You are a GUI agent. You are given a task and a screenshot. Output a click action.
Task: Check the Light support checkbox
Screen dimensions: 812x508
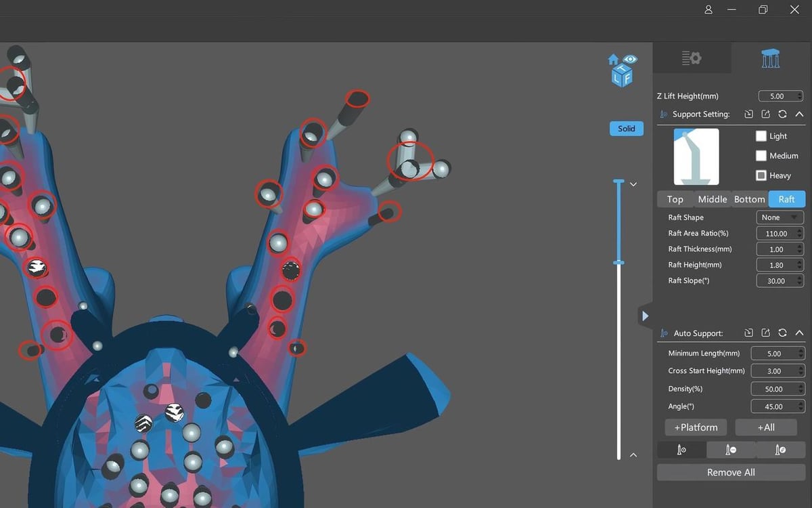pos(761,136)
